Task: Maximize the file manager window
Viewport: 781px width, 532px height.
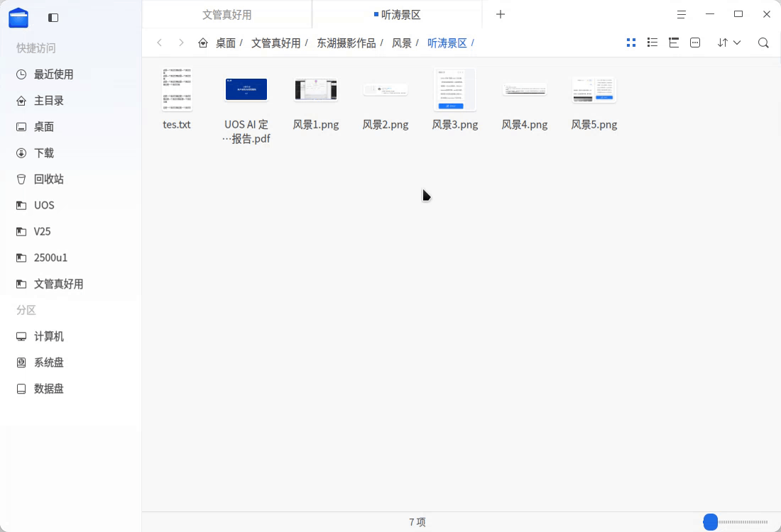Action: [x=738, y=14]
